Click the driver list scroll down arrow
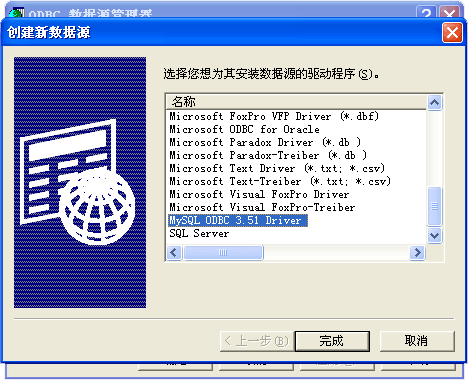Screen dimensions: 468x380 (434, 236)
